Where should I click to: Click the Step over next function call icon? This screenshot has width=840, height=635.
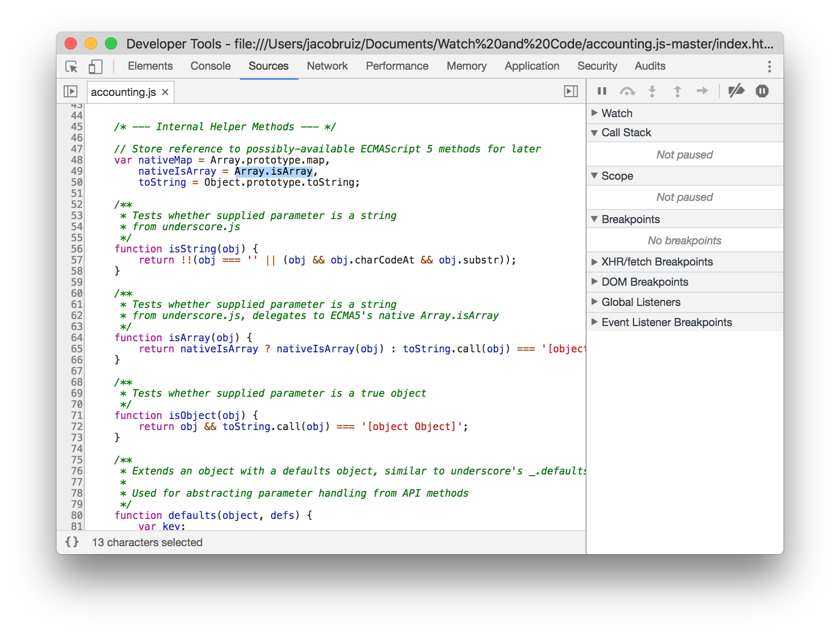[627, 91]
